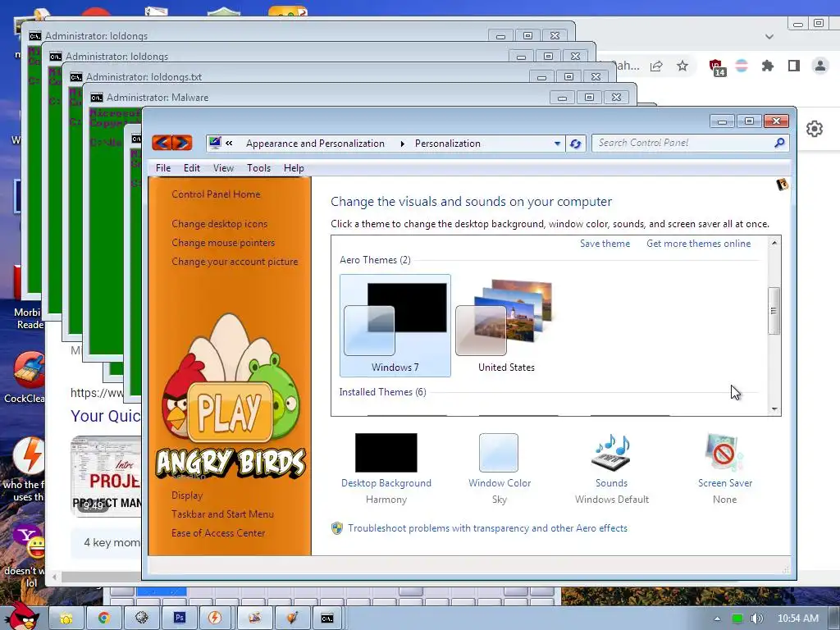Select the United States theme

click(x=506, y=326)
